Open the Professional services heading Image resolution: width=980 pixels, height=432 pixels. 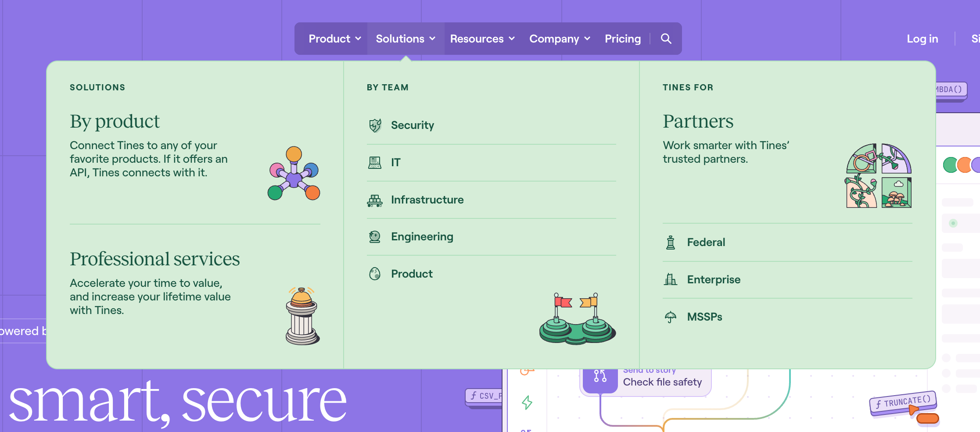click(x=154, y=259)
